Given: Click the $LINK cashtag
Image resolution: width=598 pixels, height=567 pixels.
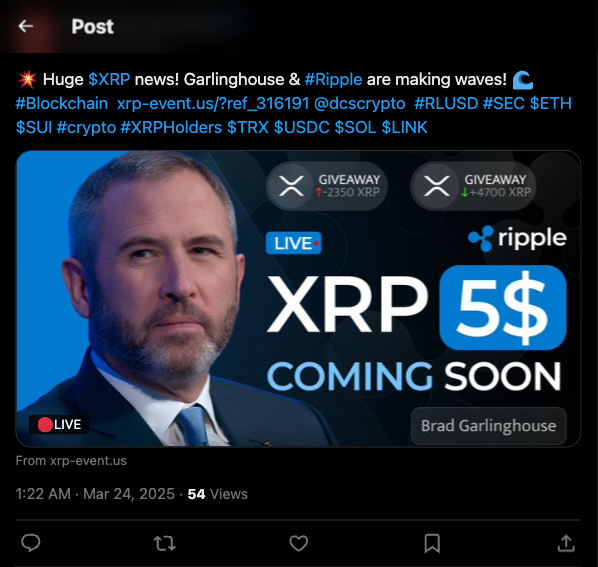Looking at the screenshot, I should point(404,127).
